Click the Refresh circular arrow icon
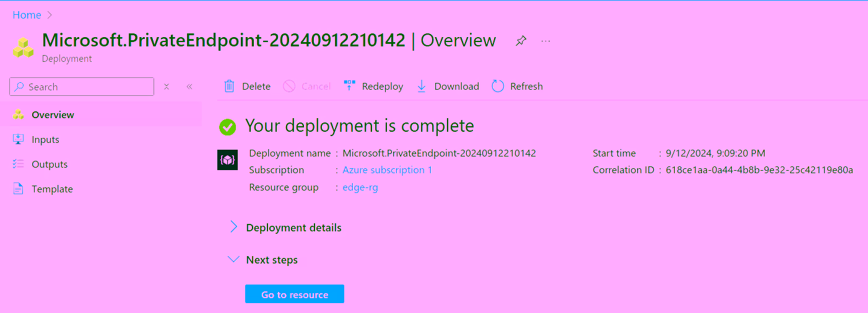Viewport: 868px width, 313px height. (498, 87)
